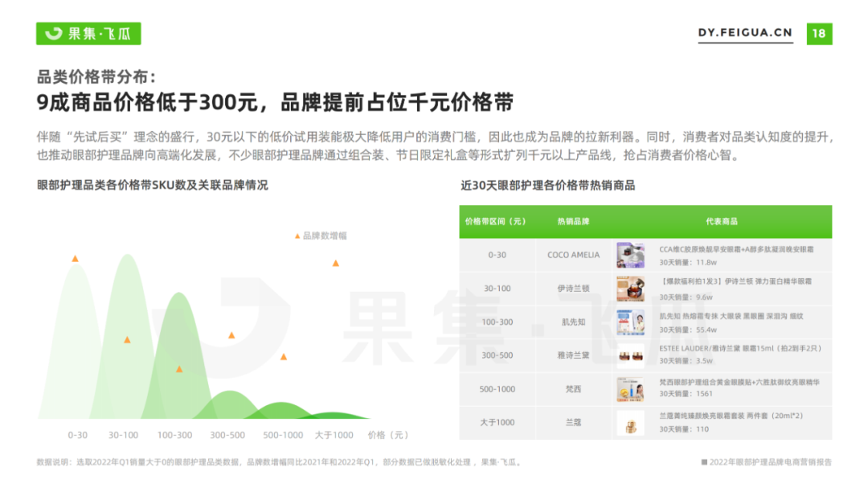Click the CCA维C胶原焕靓早安眼霜 product name
The height and width of the screenshot is (488, 868).
(x=736, y=250)
